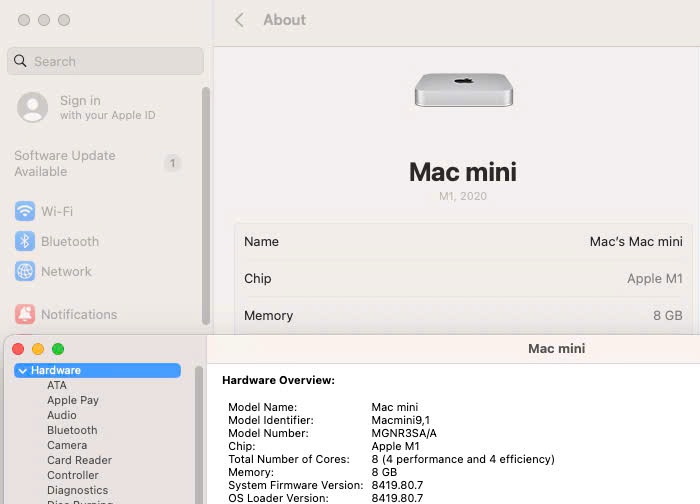Screen dimensions: 700x504
Task: Click the Mac mini device image
Action: pyautogui.click(x=463, y=90)
